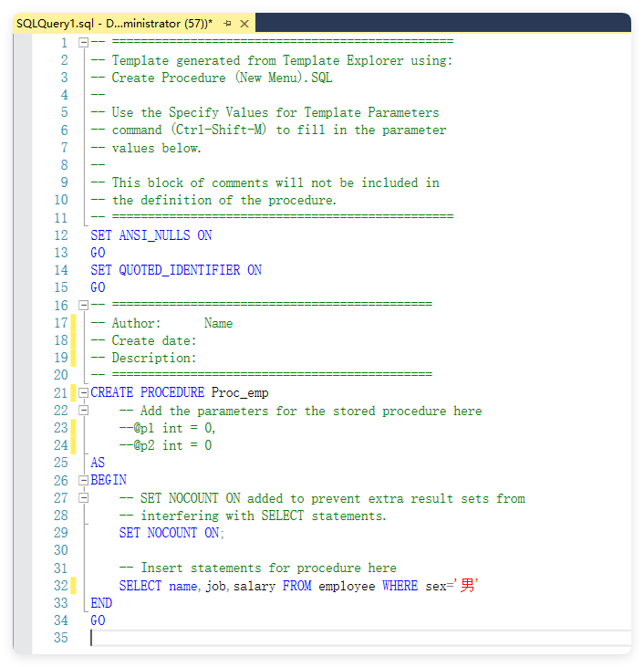This screenshot has width=644, height=667.
Task: Click the 'Create Procedure (New Menu).SQL' comment
Action: (212, 78)
